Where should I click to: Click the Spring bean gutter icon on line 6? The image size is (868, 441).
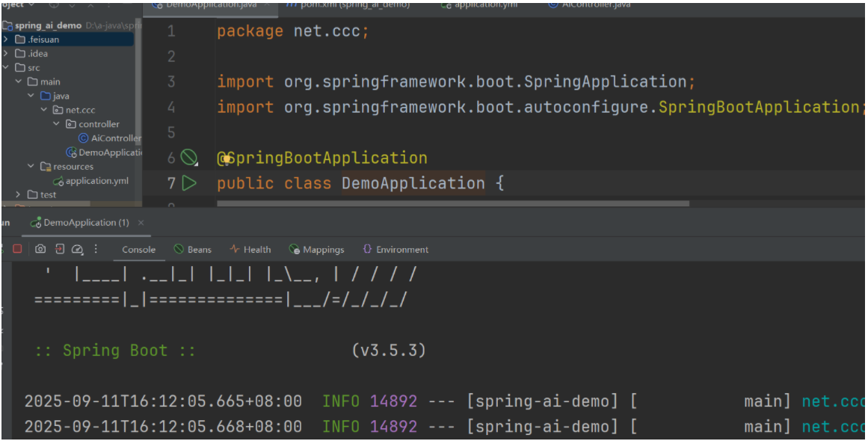tap(189, 158)
